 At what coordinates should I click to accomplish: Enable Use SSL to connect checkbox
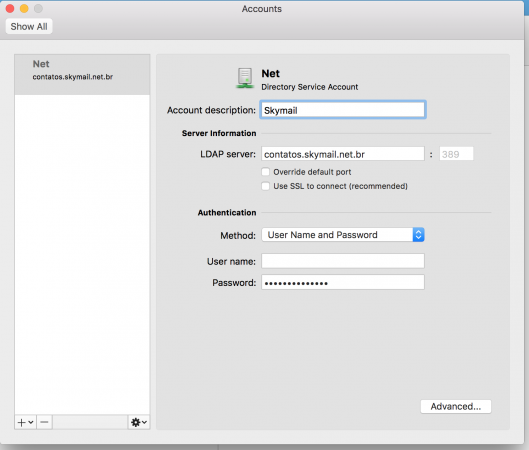(266, 186)
